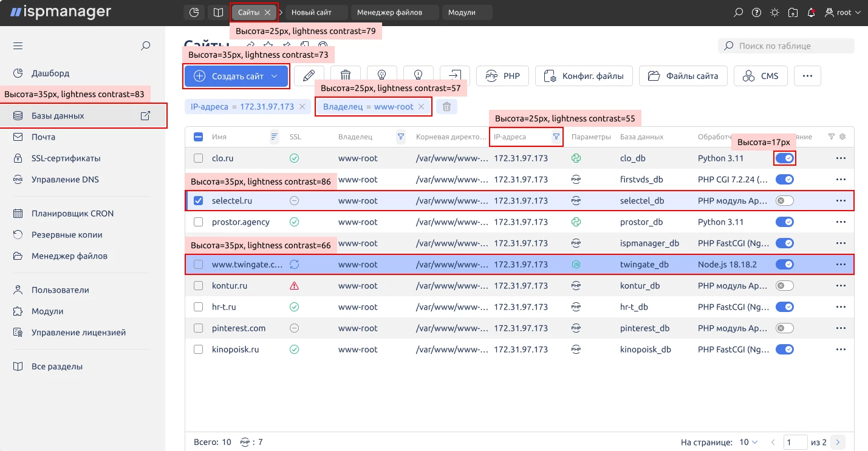
Task: Open the rows per page dropdown
Action: click(748, 442)
